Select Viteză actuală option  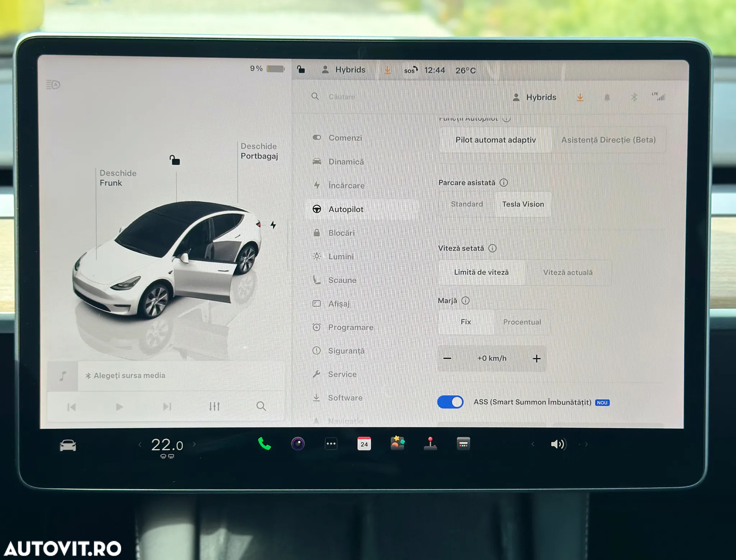tap(568, 272)
